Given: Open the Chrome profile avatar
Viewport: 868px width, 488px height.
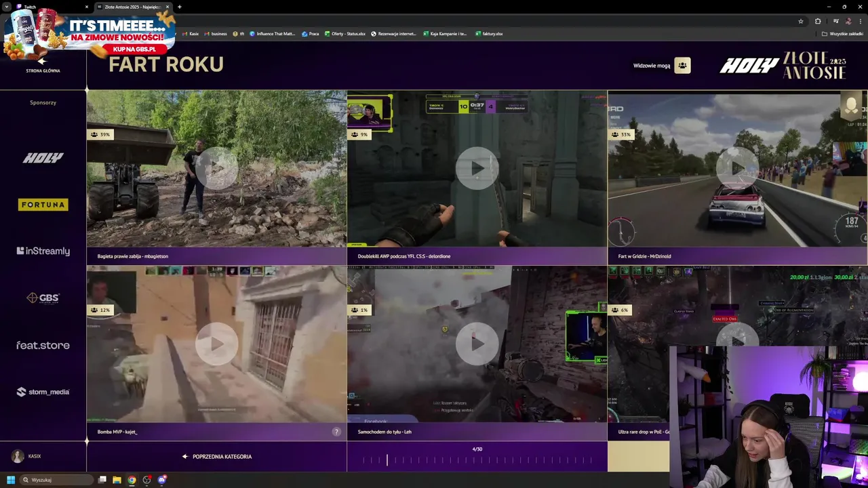Looking at the screenshot, I should click(x=848, y=21).
